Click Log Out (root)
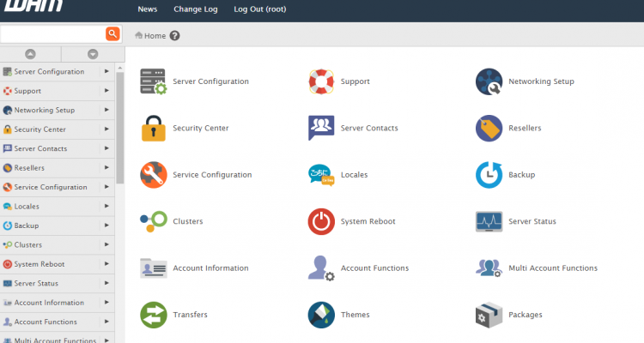Image resolution: width=644 pixels, height=343 pixels. point(260,9)
